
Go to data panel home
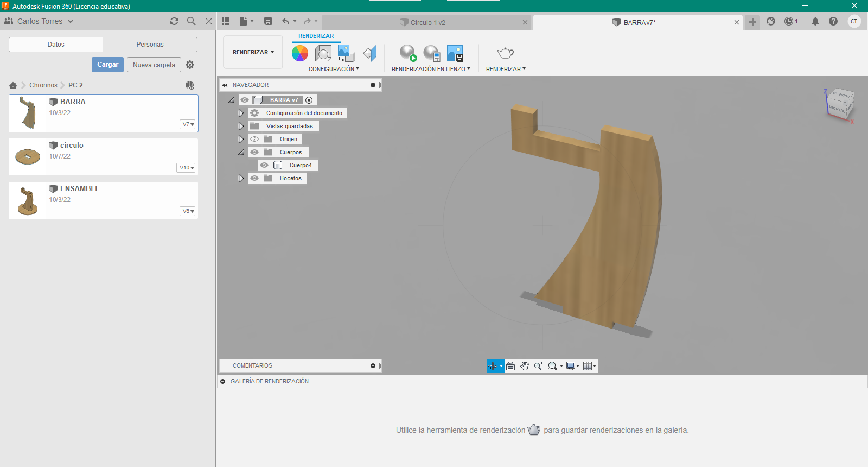click(13, 85)
